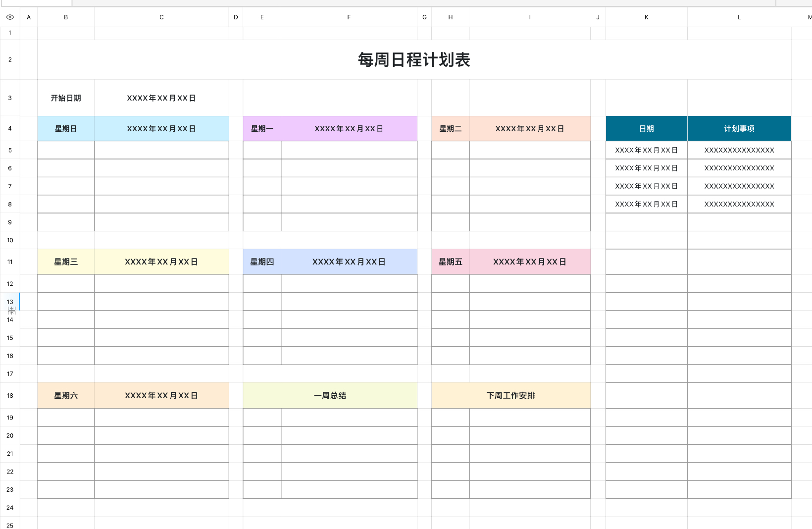Click the title 每周日程计划表

tap(414, 60)
